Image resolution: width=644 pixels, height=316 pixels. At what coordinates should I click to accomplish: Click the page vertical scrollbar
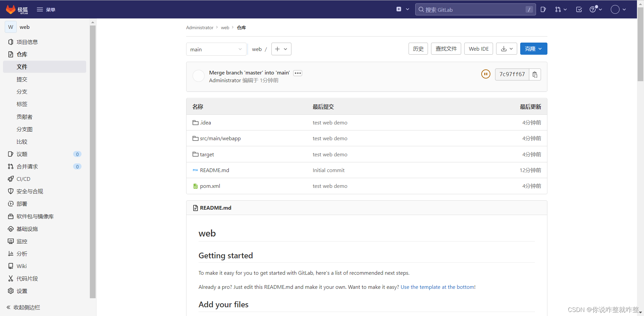640,44
